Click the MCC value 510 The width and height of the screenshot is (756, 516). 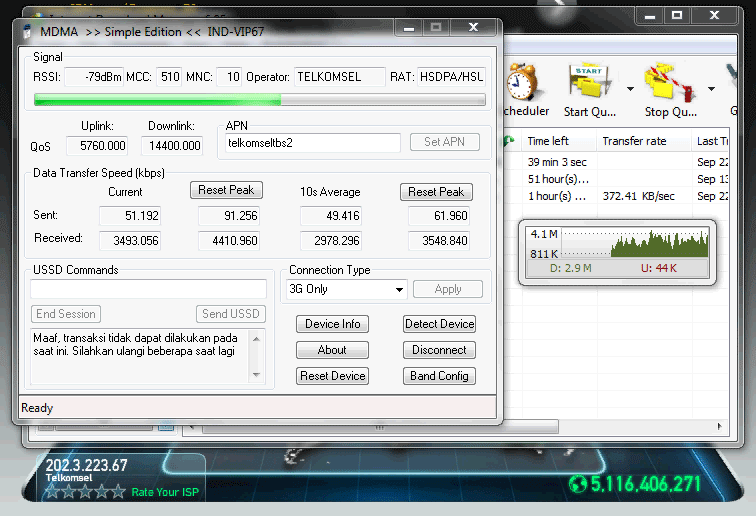(x=169, y=77)
